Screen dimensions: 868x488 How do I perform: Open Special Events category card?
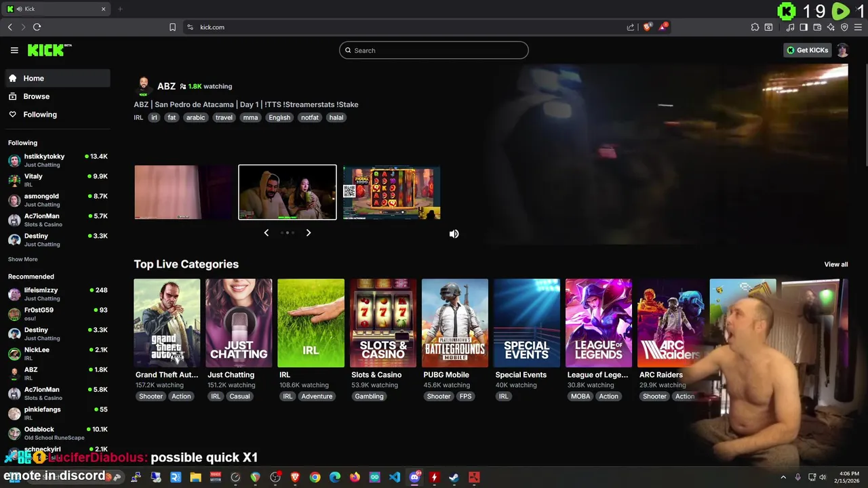[x=527, y=323]
